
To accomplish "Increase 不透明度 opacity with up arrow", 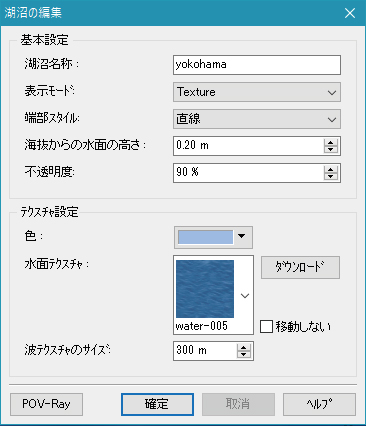I will 330,169.
